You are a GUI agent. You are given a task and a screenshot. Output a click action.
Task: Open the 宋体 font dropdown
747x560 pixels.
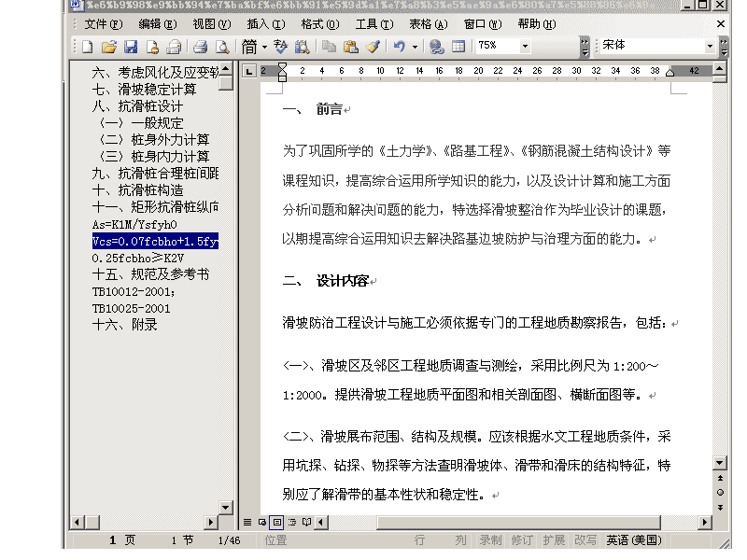point(710,46)
